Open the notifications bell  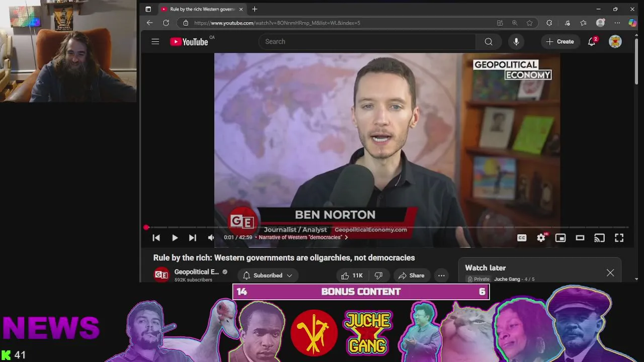click(592, 42)
